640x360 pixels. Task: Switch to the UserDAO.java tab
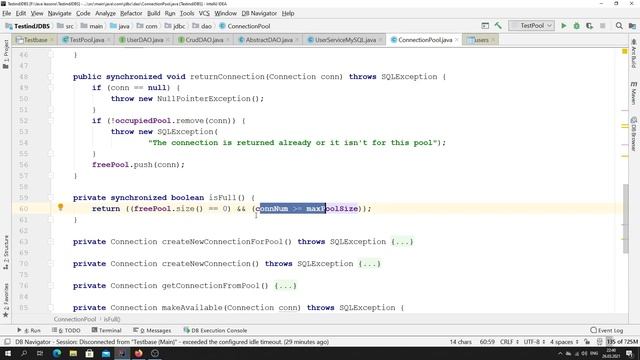click(145, 40)
